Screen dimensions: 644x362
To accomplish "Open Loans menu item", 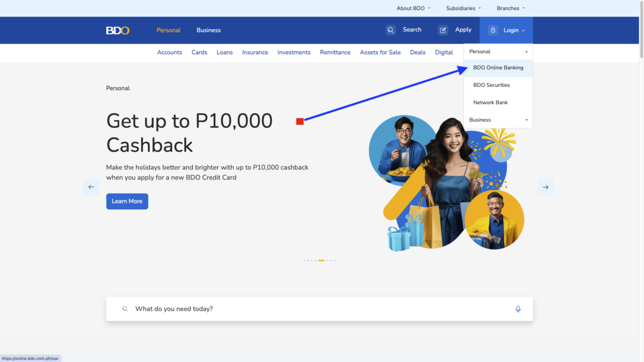I will [x=225, y=52].
